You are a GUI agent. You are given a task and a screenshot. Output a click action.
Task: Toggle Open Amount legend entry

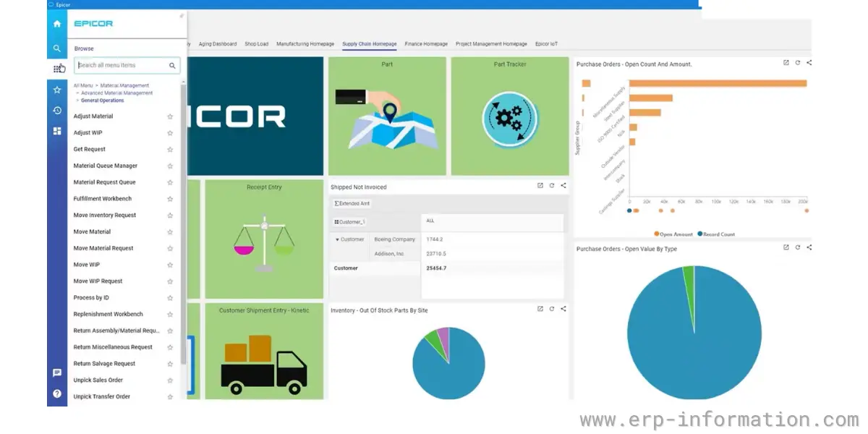coord(673,234)
